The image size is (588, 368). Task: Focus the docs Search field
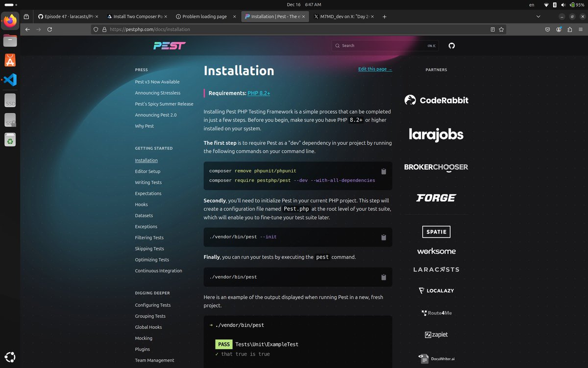pos(386,46)
